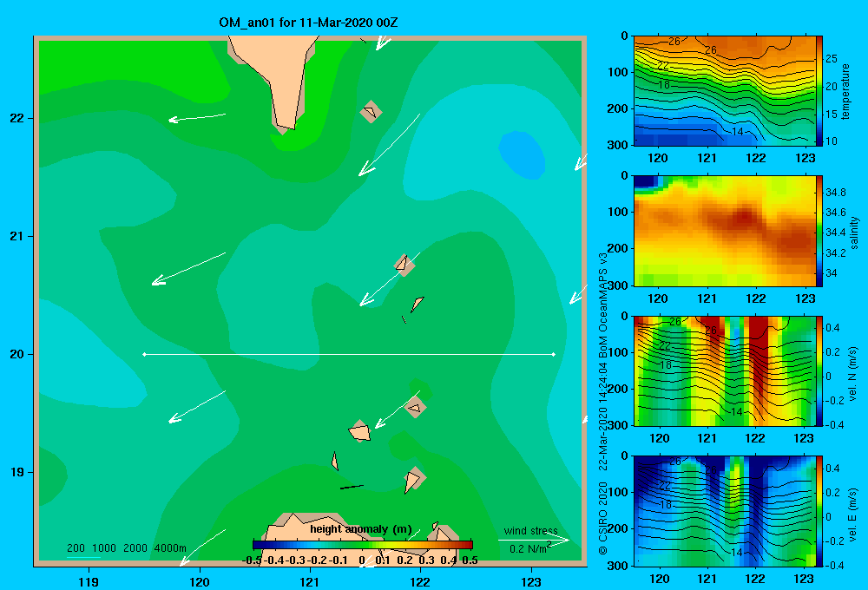Click the "22" isotherm label in temperature panel

coord(662,65)
